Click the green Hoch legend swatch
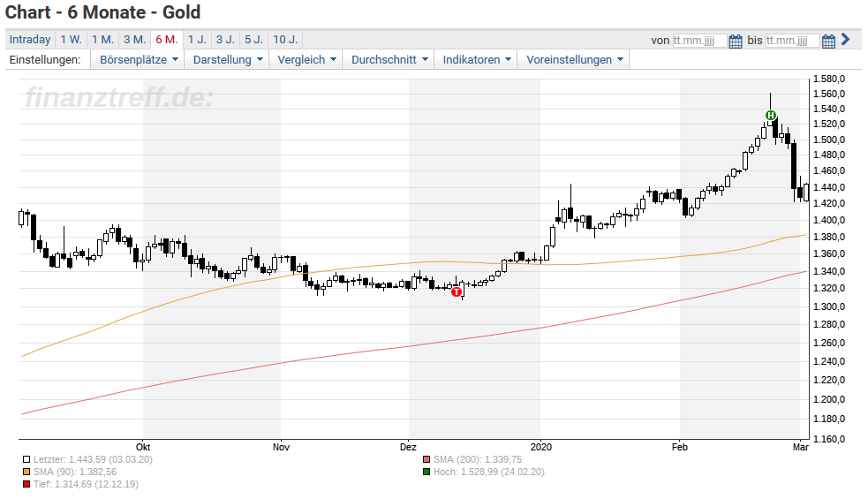The image size is (868, 499). click(426, 472)
